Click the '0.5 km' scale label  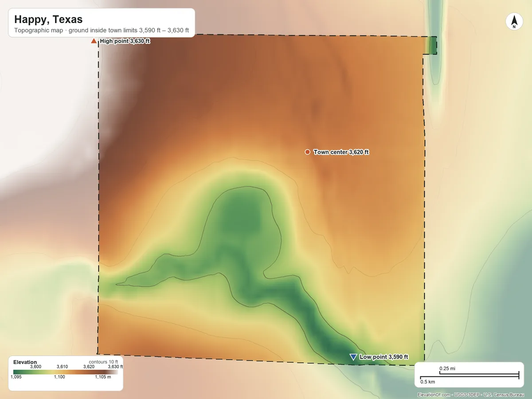click(x=428, y=382)
